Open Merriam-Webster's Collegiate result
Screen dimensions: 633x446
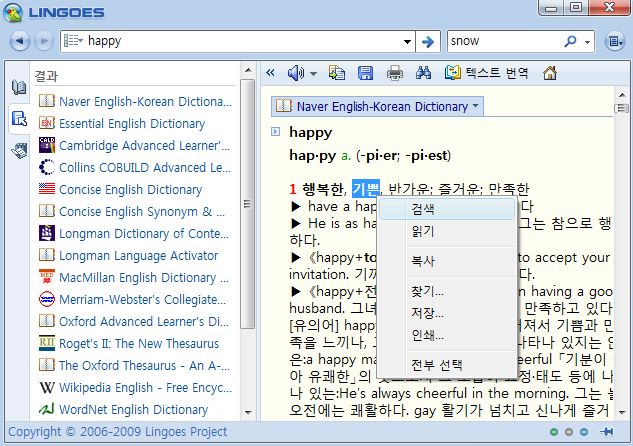(132, 299)
